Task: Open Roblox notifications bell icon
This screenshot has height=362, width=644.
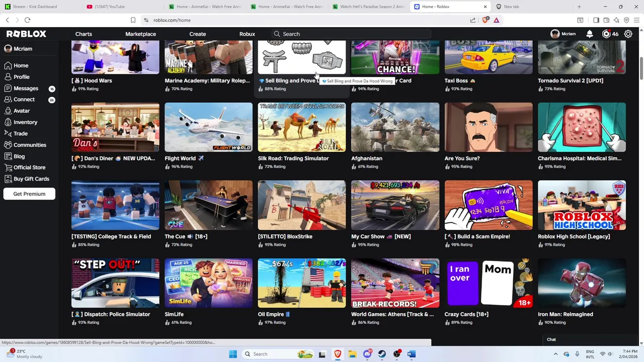Action: (x=590, y=34)
